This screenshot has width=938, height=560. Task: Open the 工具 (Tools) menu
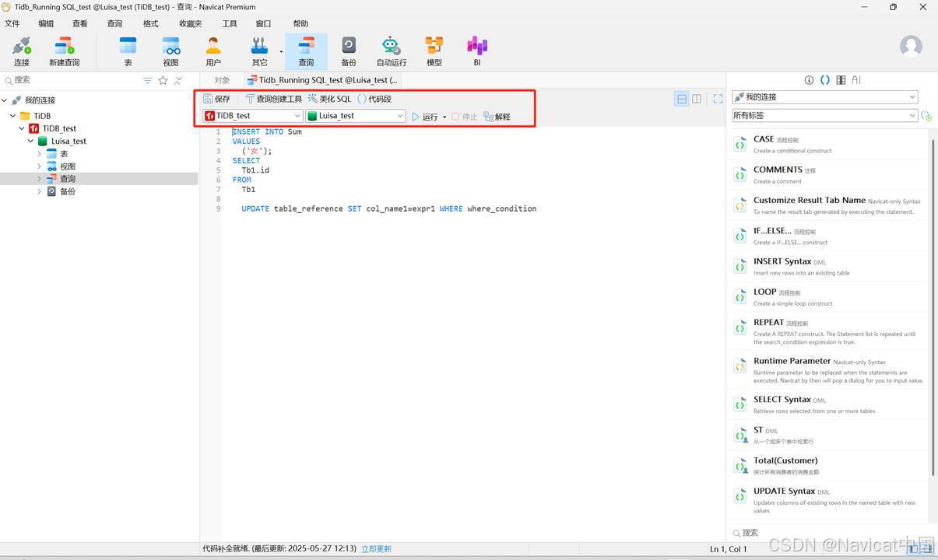click(230, 24)
